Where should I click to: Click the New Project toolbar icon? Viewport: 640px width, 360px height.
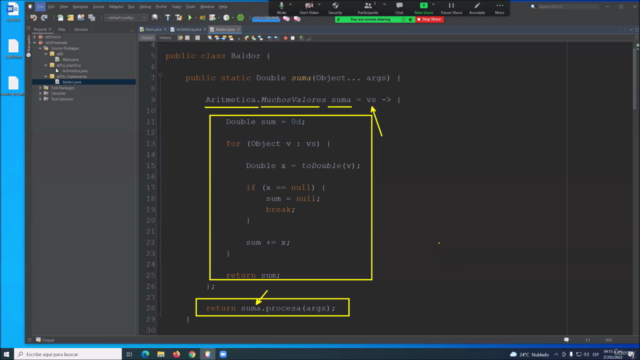coord(71,18)
